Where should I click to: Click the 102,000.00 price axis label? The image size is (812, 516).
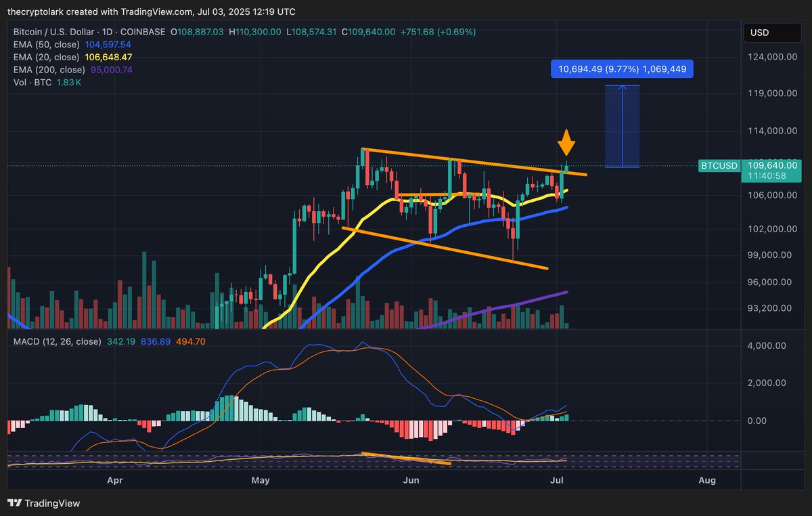coord(770,229)
